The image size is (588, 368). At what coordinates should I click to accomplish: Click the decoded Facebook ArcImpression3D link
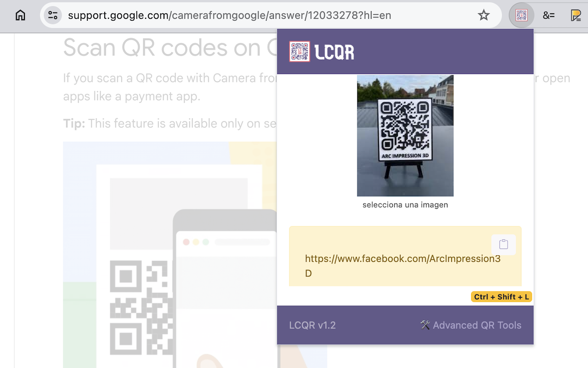point(403,265)
